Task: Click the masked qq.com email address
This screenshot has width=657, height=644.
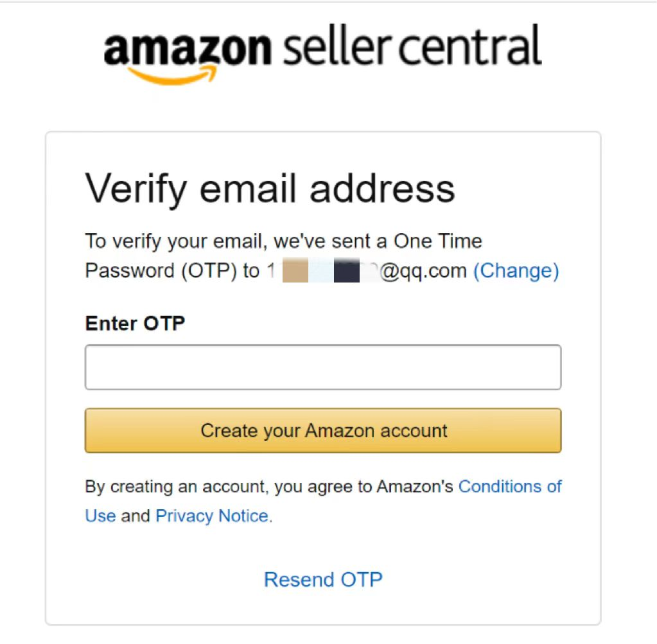Action: [366, 271]
